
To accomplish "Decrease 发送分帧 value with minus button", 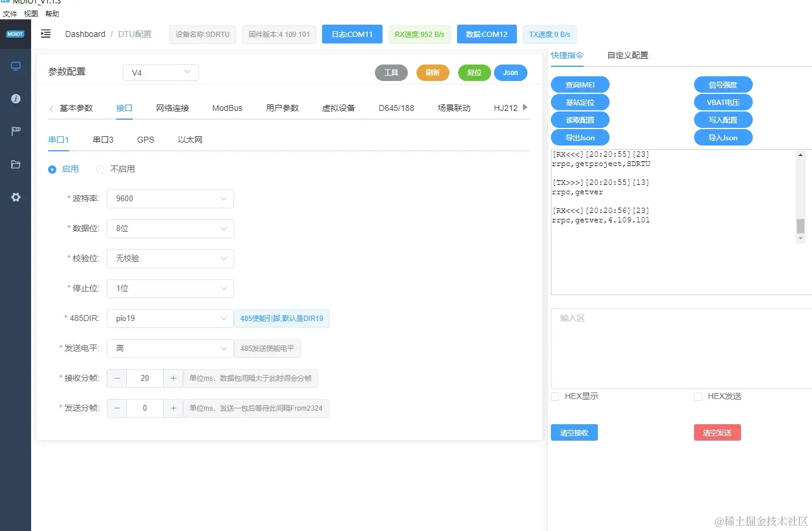I will 117,408.
